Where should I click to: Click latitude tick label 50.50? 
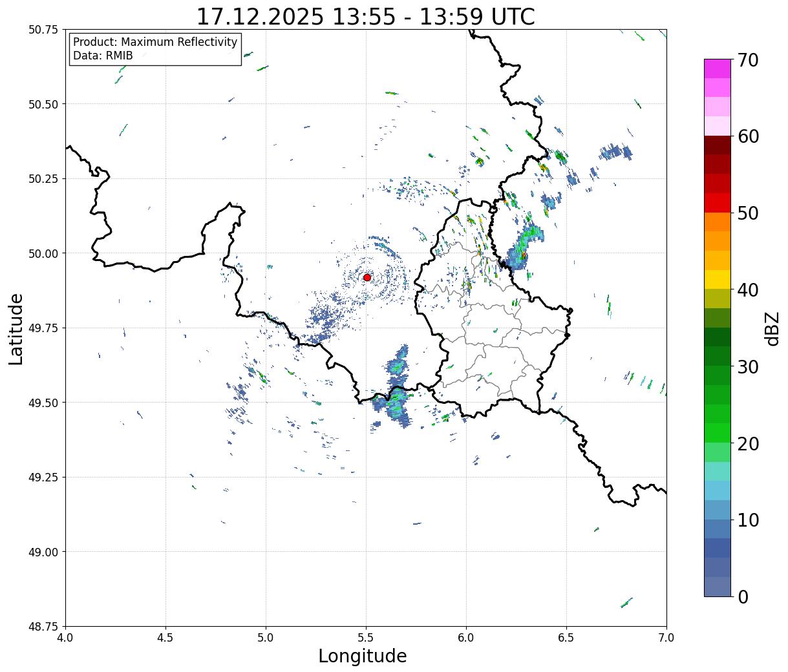coord(43,104)
